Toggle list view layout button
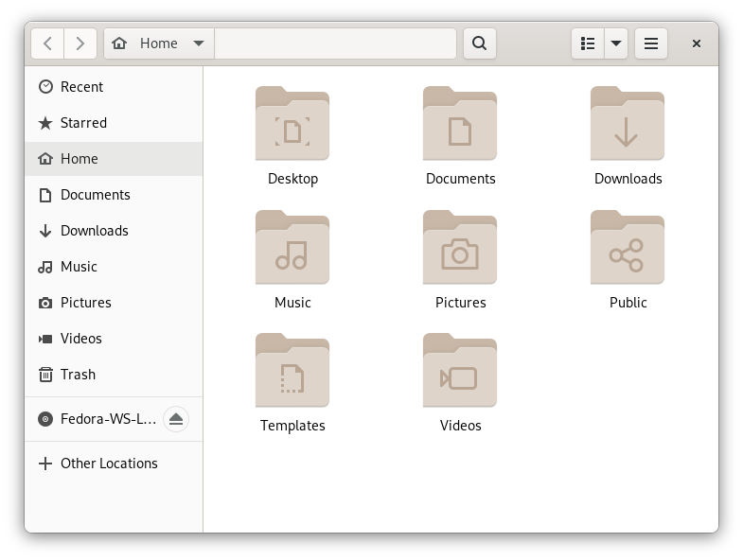 point(588,44)
